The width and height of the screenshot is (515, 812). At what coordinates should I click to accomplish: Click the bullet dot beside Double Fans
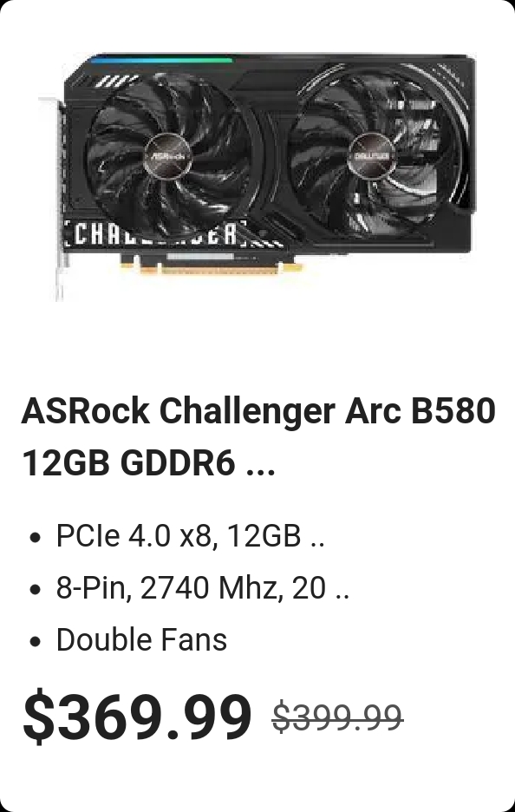36,642
